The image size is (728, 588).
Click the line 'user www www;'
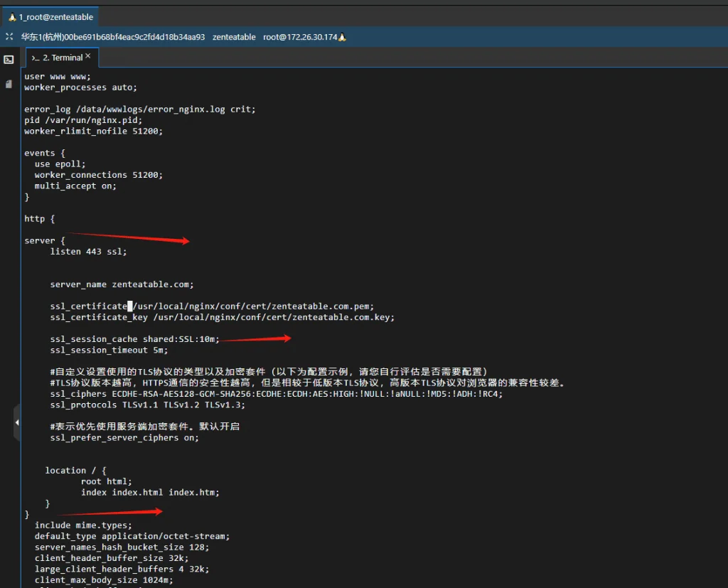[58, 77]
